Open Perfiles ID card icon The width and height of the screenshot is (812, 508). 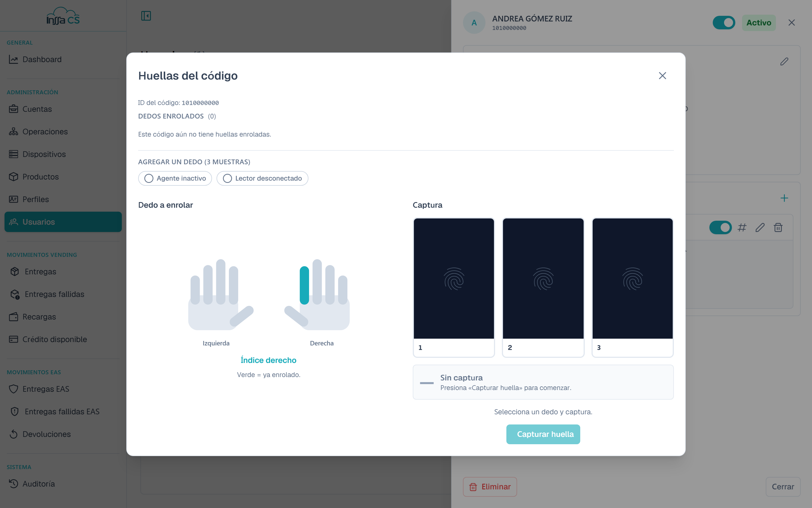14,199
